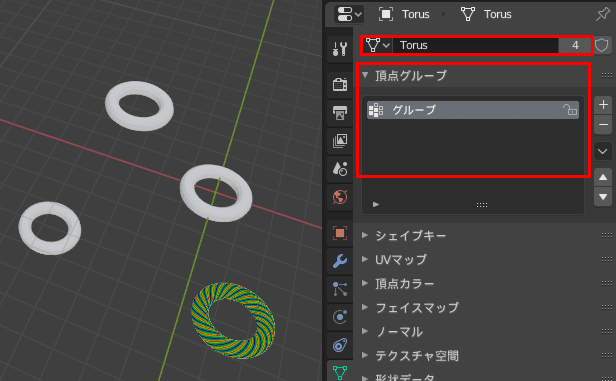Image resolution: width=616 pixels, height=381 pixels.
Task: Toggle the fake user shield for Torus
Action: (601, 45)
